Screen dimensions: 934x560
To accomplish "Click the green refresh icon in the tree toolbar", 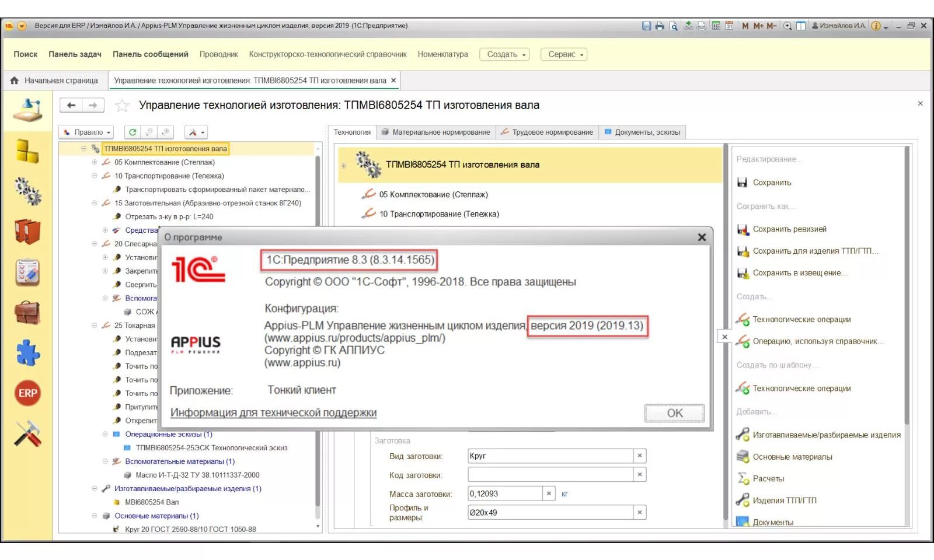I will pos(133,132).
